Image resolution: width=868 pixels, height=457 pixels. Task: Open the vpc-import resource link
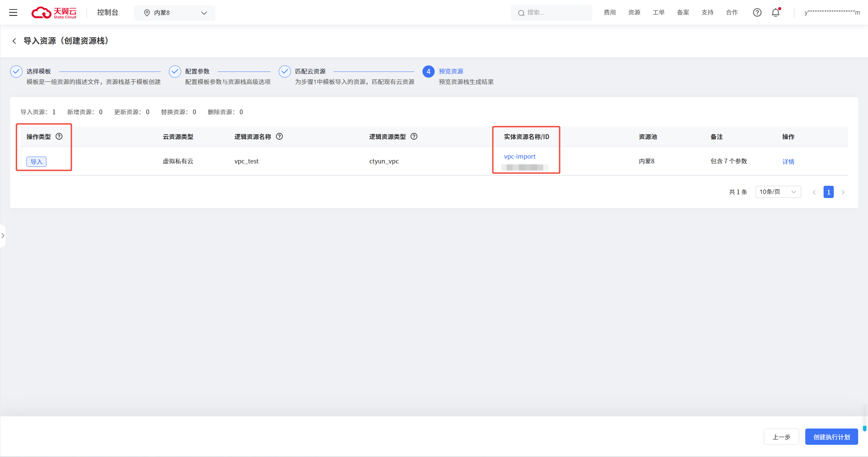click(519, 156)
